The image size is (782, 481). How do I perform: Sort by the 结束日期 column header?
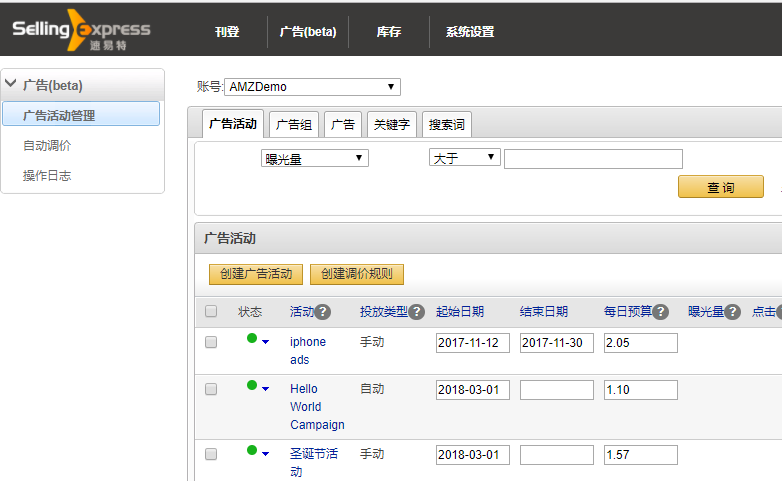544,312
